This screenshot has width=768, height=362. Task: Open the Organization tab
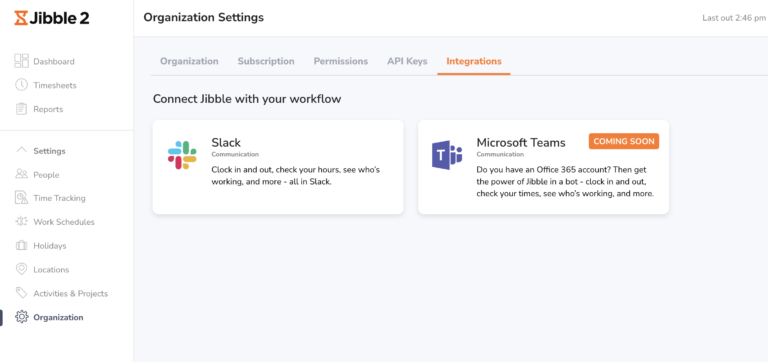click(189, 61)
